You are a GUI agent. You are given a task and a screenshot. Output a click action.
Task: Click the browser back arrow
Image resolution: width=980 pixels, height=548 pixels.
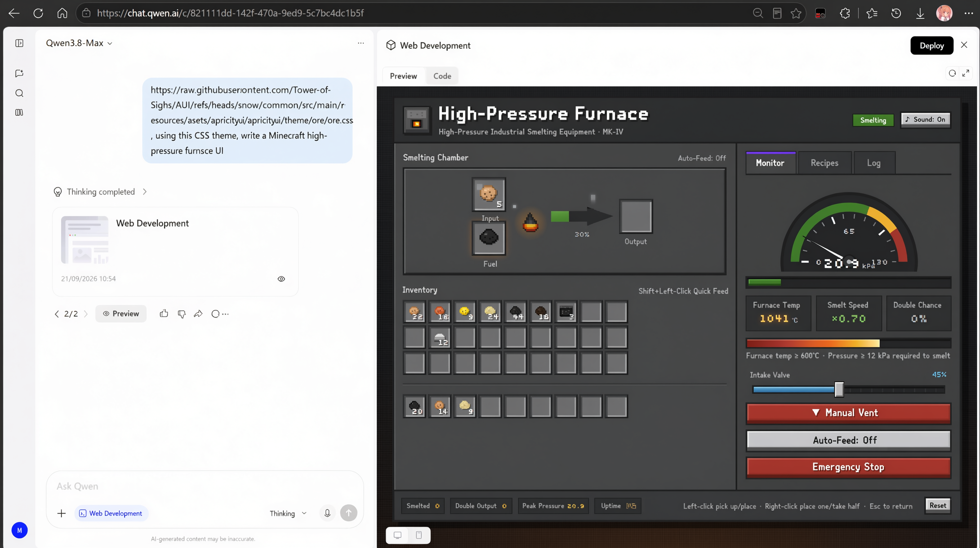[x=14, y=13]
